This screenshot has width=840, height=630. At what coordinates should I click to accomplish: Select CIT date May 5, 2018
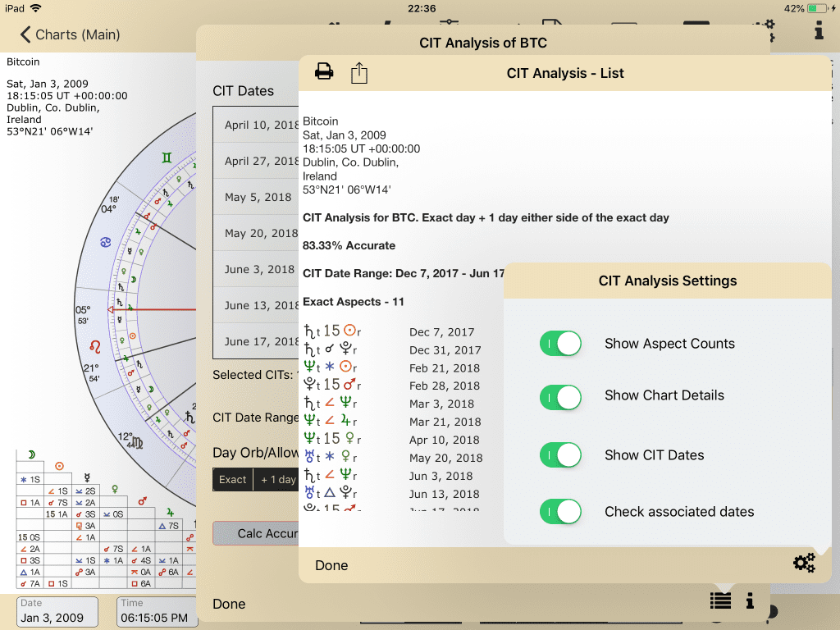click(x=256, y=197)
